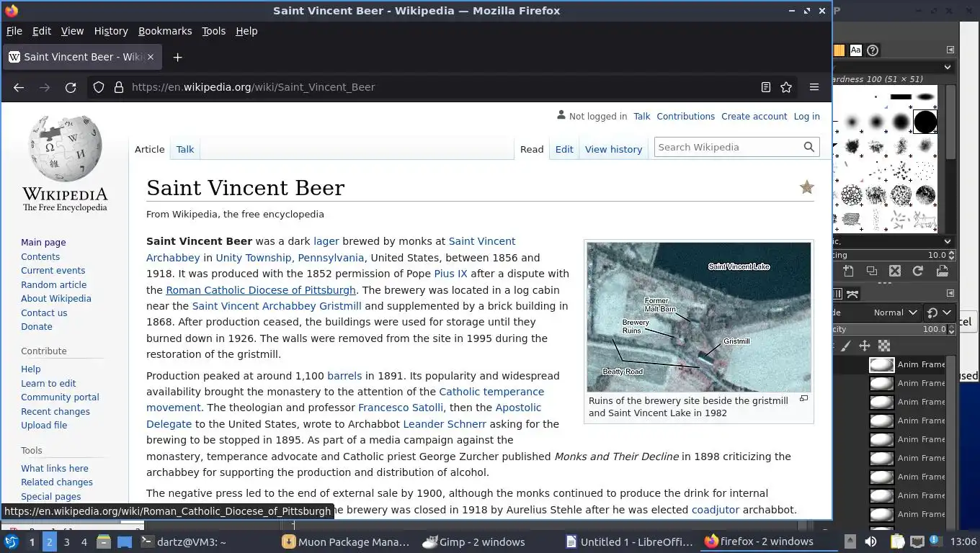Open the View menu in Firefox
The width and height of the screenshot is (980, 553).
point(72,31)
